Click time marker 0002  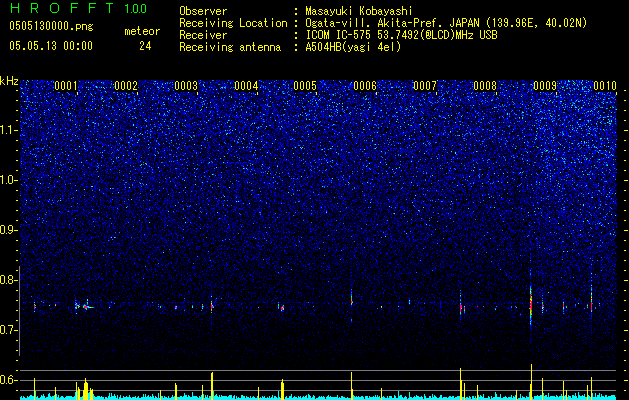point(126,86)
